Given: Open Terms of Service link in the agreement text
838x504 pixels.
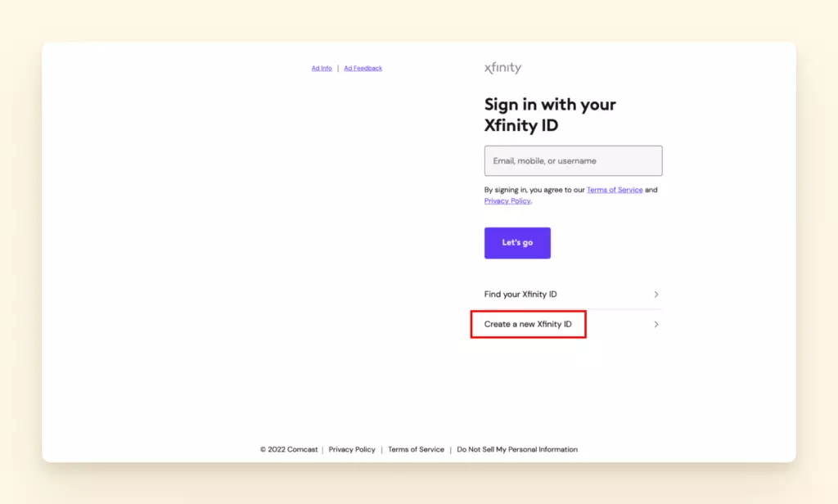Looking at the screenshot, I should (x=614, y=190).
